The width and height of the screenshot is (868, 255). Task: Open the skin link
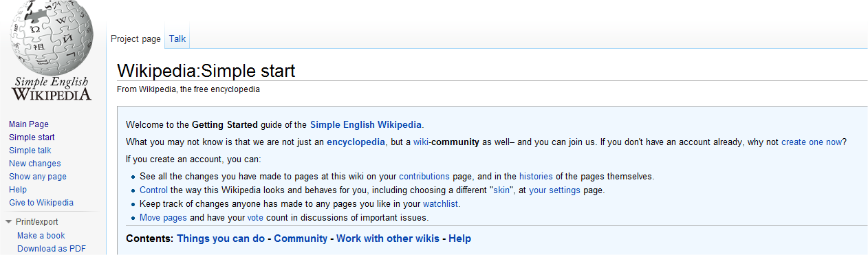pyautogui.click(x=502, y=190)
